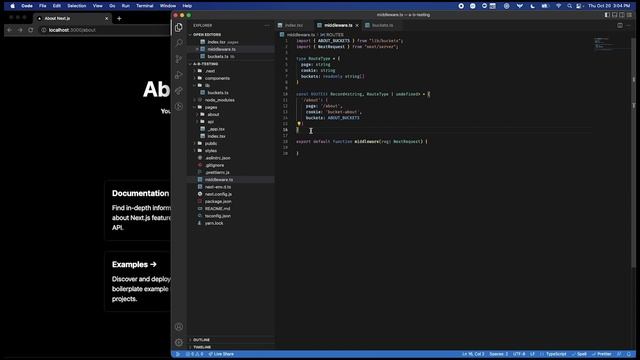
Task: Collapse the Open Editors section
Action: (x=231, y=35)
